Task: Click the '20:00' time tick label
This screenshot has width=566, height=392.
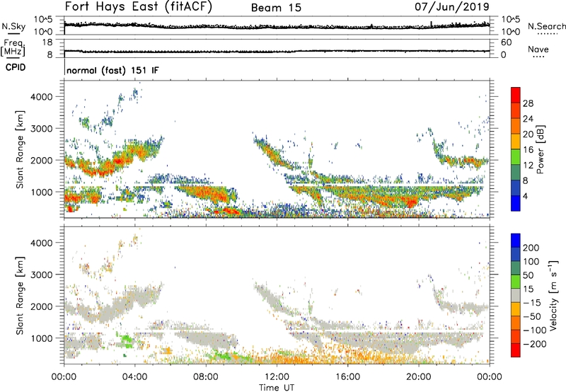Action: tap(418, 377)
